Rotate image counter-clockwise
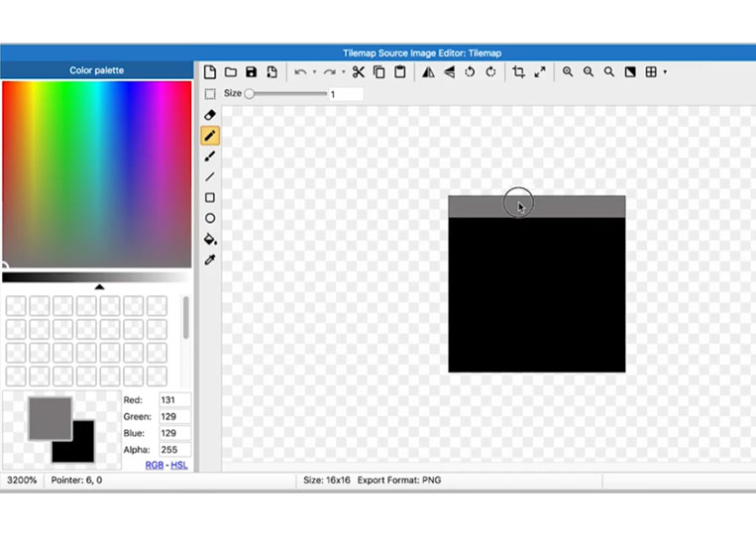 tap(470, 72)
